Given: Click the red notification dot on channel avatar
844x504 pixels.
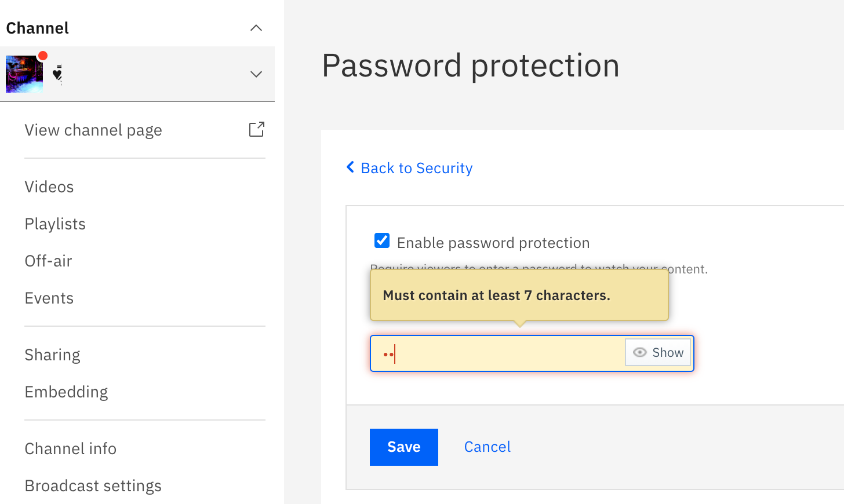Looking at the screenshot, I should (x=43, y=56).
